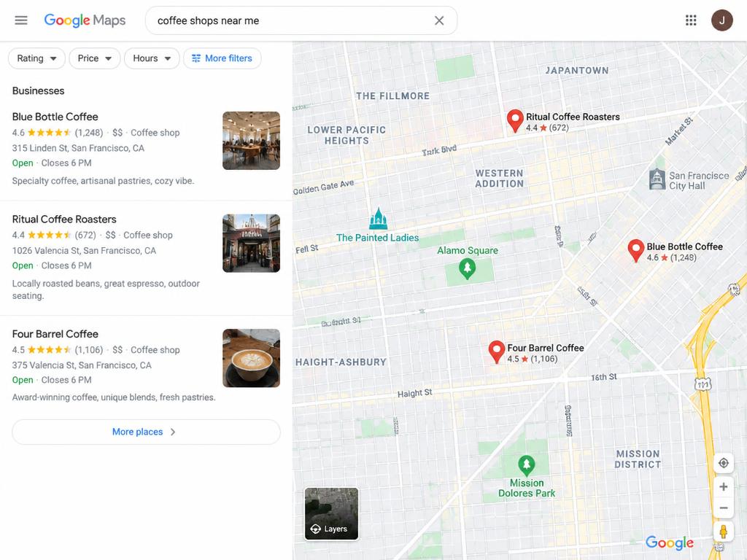Select the Ritual Coffee Roasters map pin
This screenshot has height=560, width=747.
point(515,120)
